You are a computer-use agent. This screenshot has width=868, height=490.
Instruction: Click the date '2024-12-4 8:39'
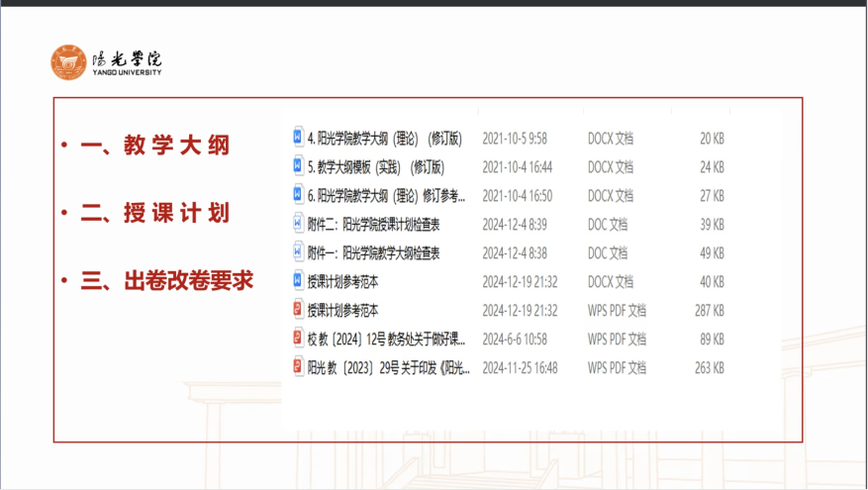pyautogui.click(x=515, y=225)
